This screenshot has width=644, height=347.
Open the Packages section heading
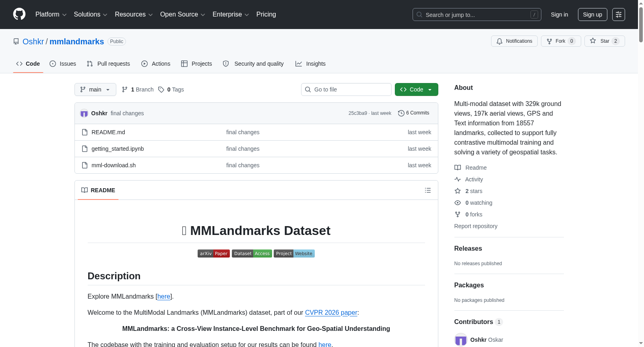(469, 285)
